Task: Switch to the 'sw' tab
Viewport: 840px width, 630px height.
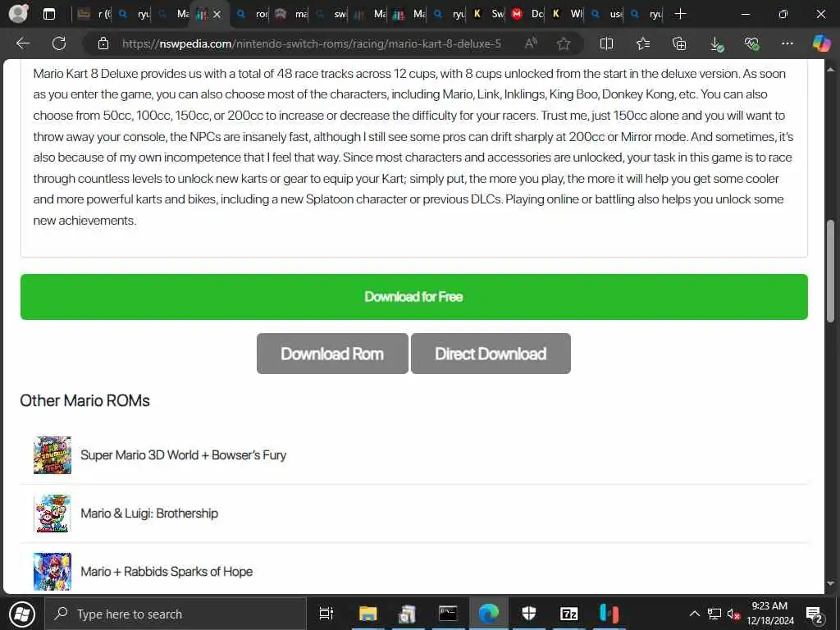Action: [x=331, y=14]
